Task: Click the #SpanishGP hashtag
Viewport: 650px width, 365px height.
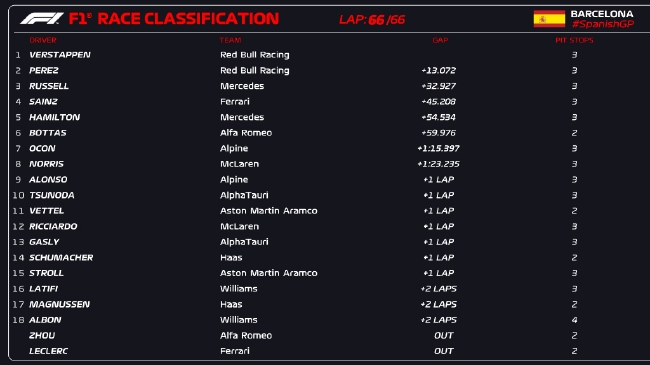Action: 603,24
